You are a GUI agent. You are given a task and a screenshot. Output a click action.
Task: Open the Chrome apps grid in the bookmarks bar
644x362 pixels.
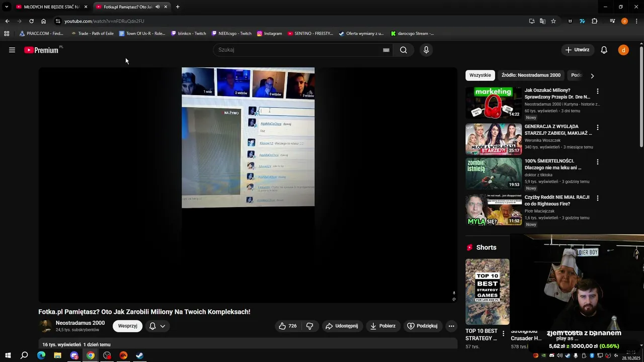click(x=7, y=34)
